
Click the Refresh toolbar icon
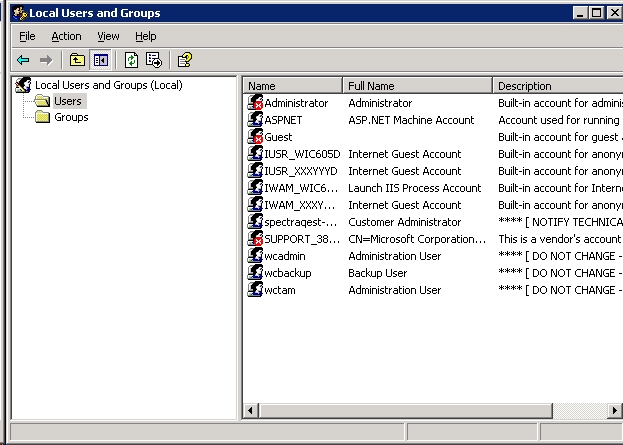coord(131,60)
